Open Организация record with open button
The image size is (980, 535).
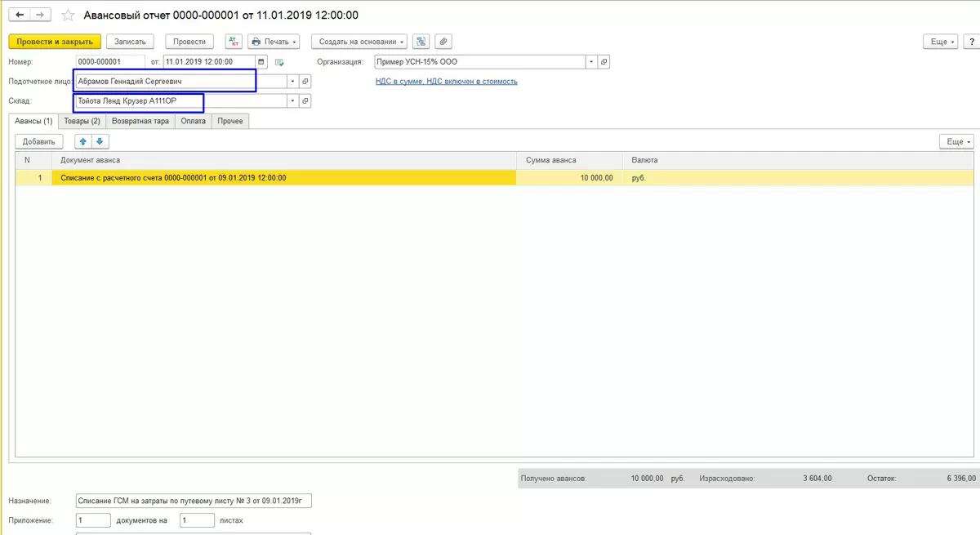tap(604, 61)
